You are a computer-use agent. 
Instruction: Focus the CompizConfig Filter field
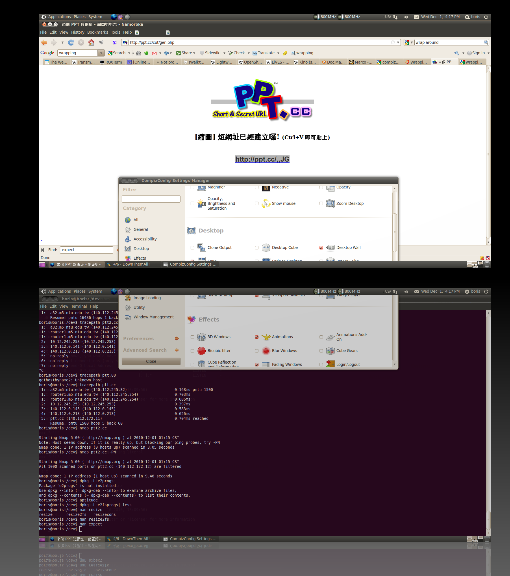coord(151,199)
